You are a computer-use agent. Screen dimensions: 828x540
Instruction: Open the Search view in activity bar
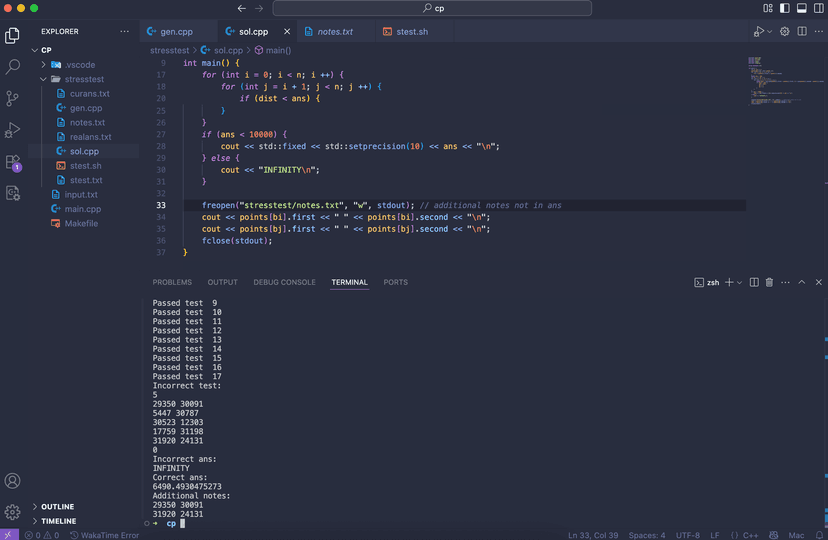(13, 67)
